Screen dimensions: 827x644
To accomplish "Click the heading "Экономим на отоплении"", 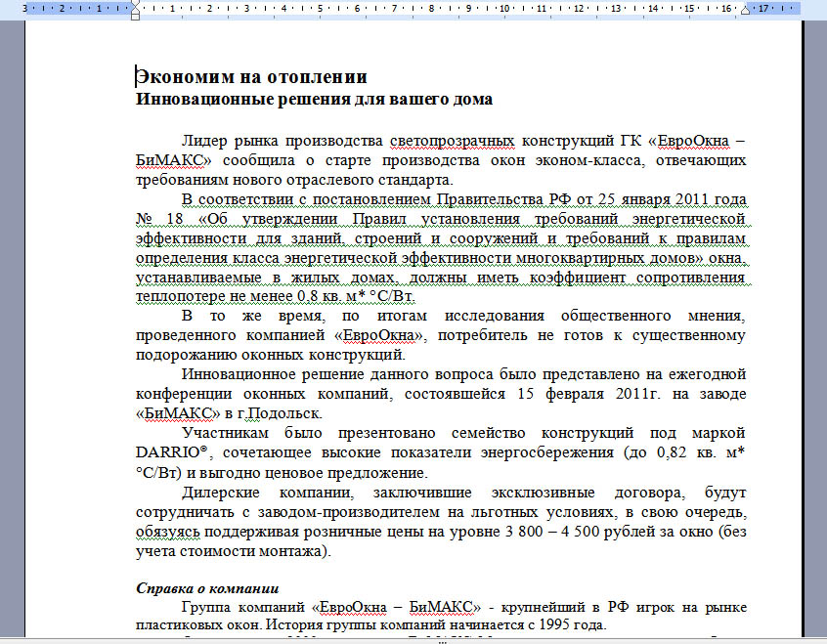I will tap(251, 76).
